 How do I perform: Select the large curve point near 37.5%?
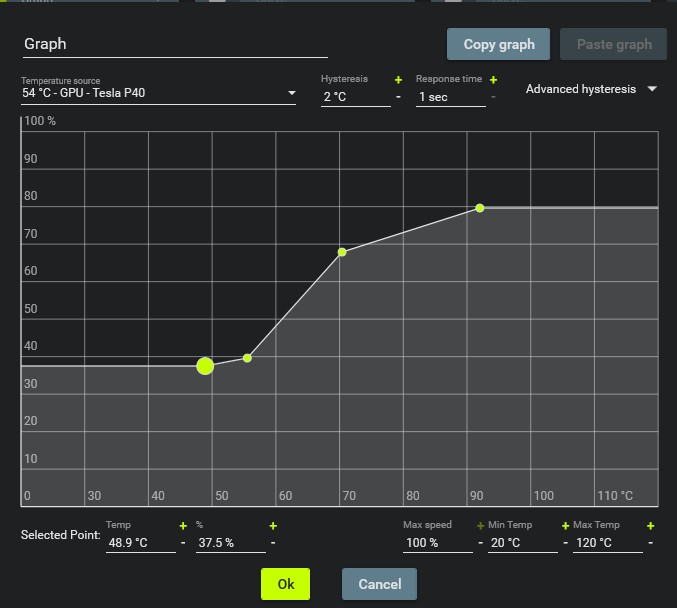coord(205,366)
